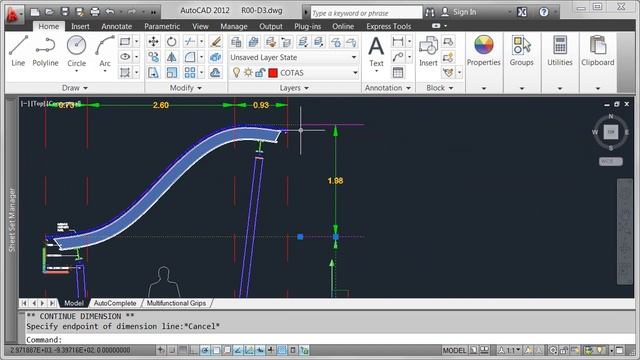Toggle COTAS layer lock icon
This screenshot has height=360, width=640.
tap(260, 73)
